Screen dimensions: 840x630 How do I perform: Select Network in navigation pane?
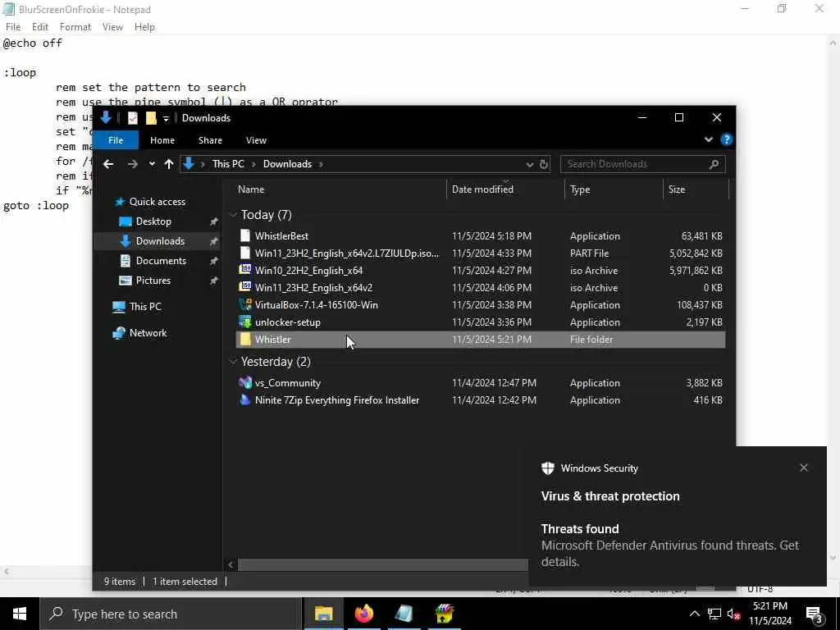point(148,333)
